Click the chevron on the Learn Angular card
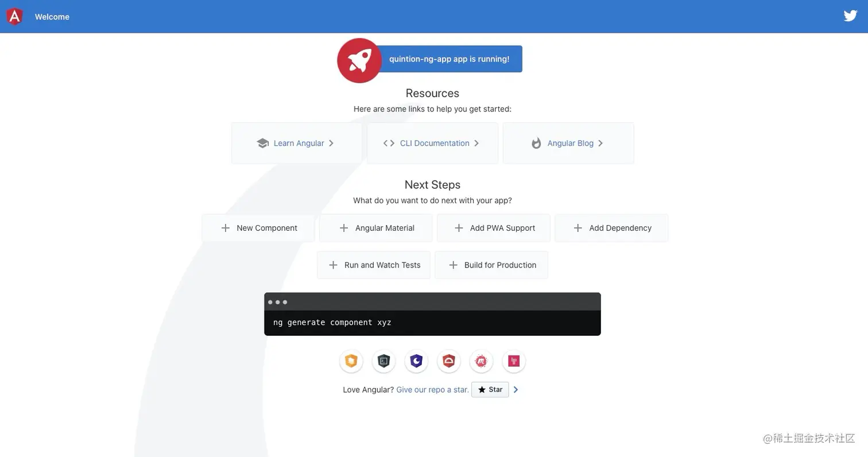Viewport: 868px width, 457px height. pyautogui.click(x=331, y=144)
